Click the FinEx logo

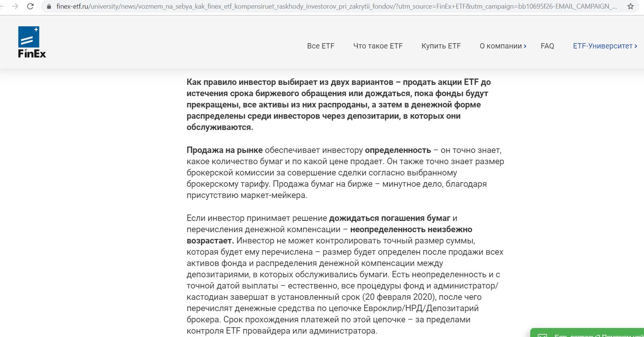tap(32, 42)
